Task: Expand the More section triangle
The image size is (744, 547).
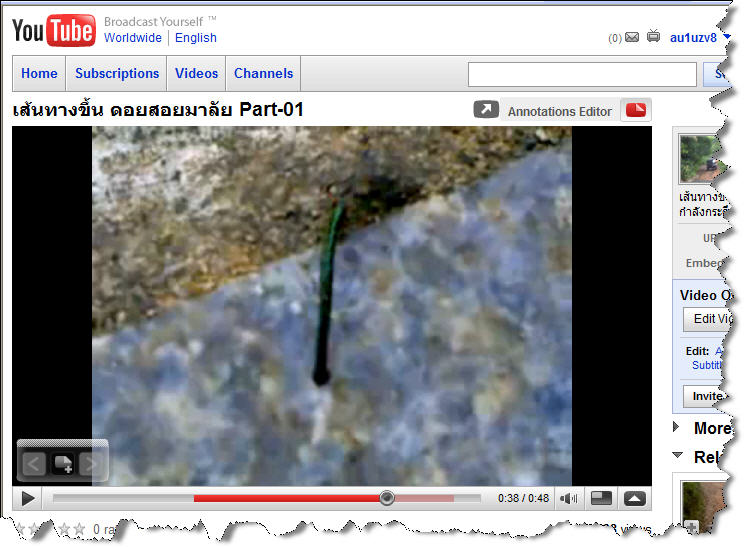Action: point(677,428)
